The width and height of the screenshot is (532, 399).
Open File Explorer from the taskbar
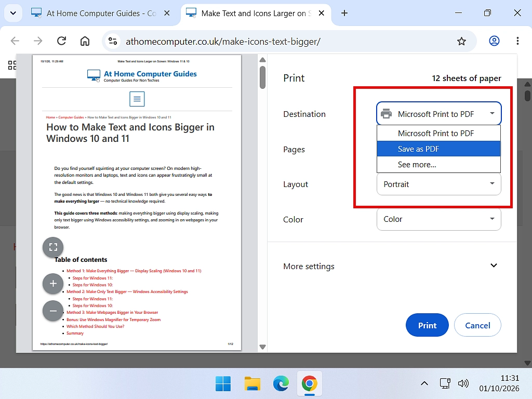(x=252, y=384)
